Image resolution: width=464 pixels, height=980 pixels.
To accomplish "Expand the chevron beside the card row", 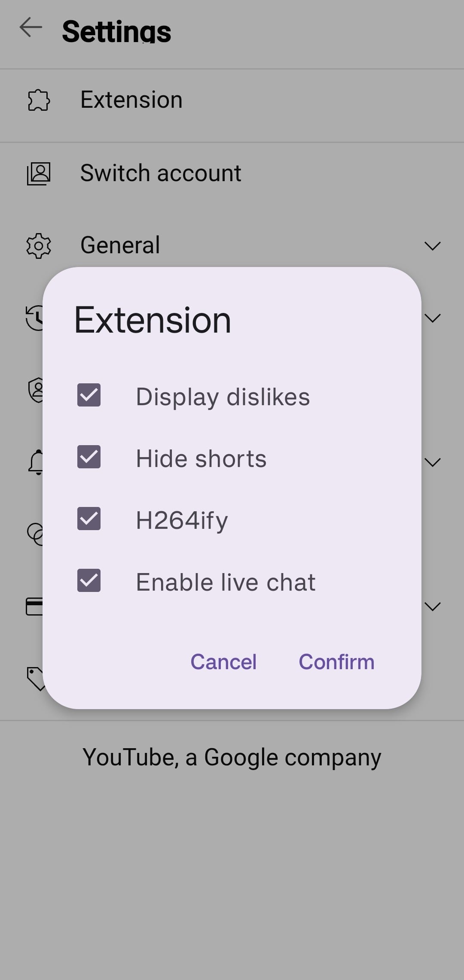I will (x=432, y=607).
